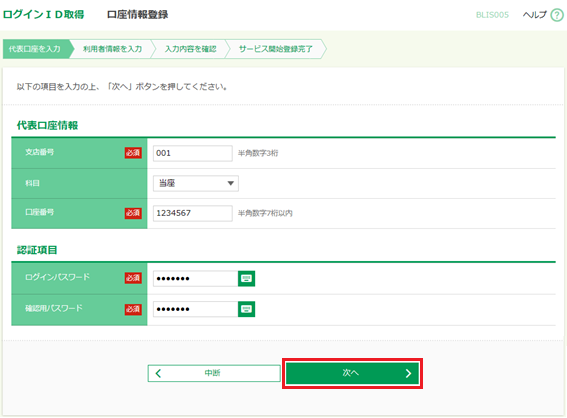Click the ヘルプ link text
Viewport: 567px width, 418px height.
pyautogui.click(x=534, y=15)
